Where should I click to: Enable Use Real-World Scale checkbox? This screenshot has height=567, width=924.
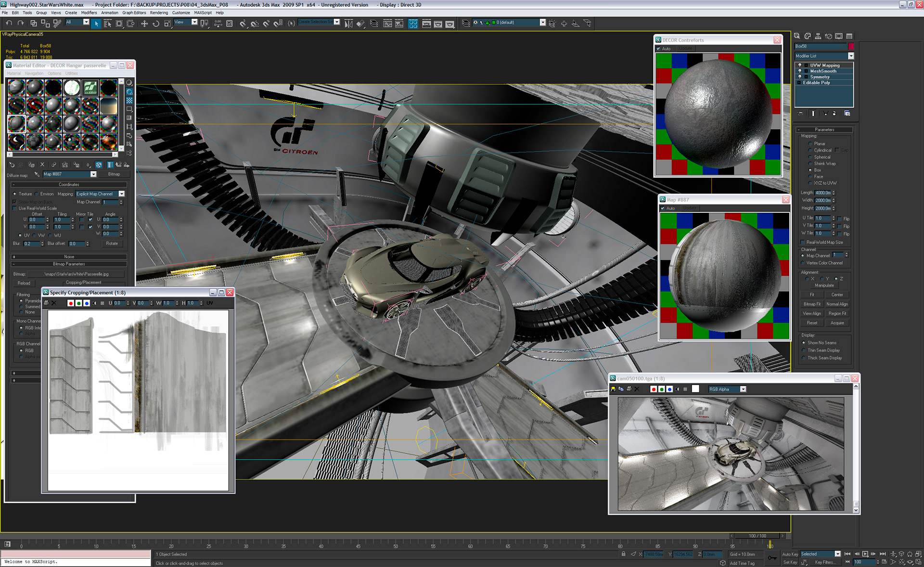click(x=15, y=208)
